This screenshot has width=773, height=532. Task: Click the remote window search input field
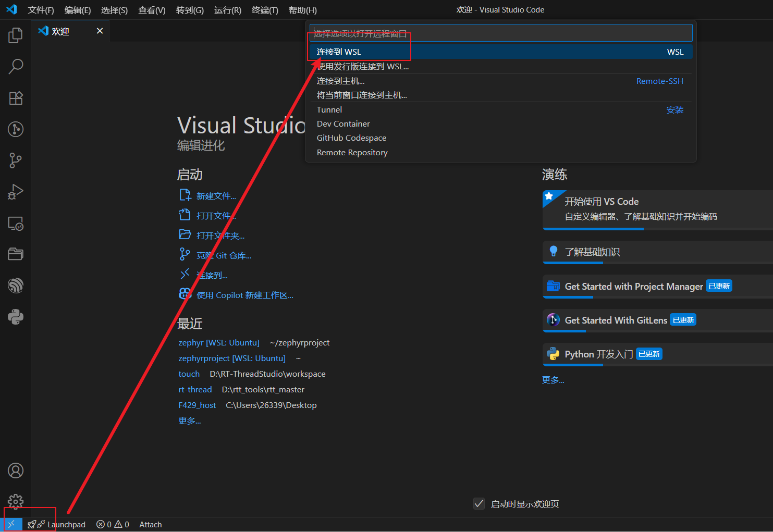pos(501,33)
